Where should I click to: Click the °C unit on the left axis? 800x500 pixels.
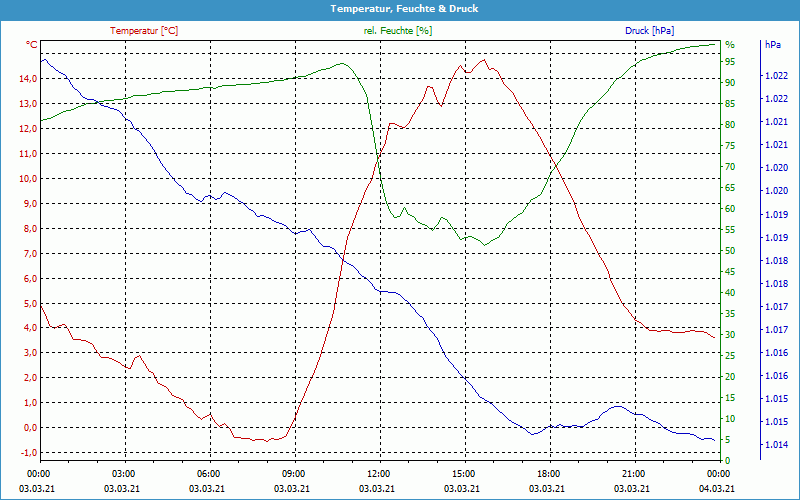(x=32, y=45)
